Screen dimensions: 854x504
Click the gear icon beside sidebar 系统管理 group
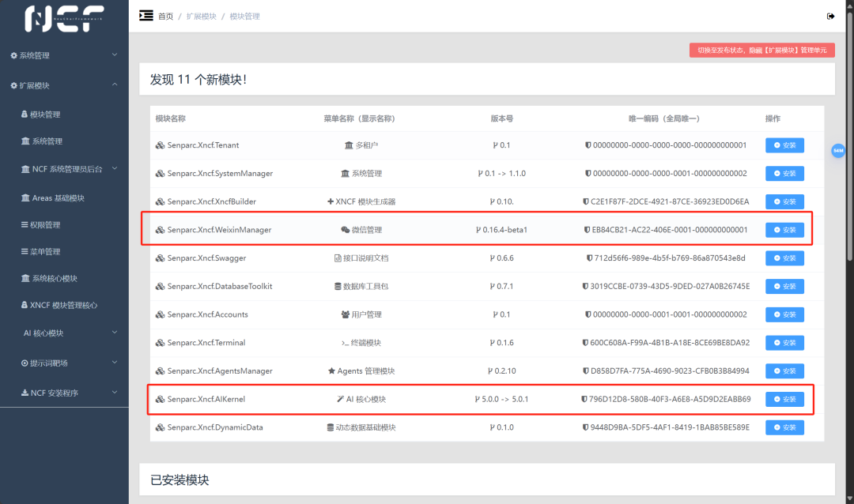(13, 55)
